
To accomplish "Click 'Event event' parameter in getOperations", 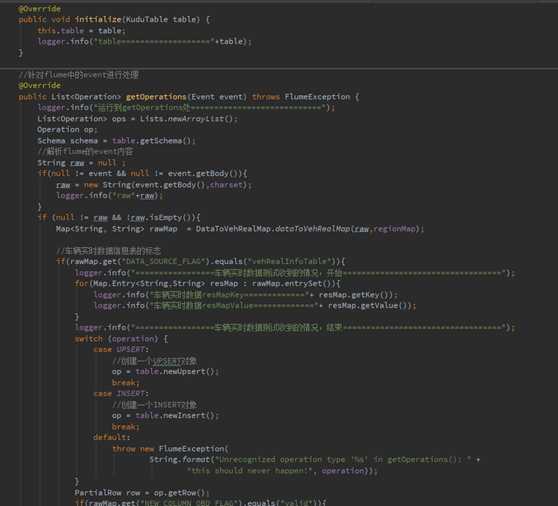I will point(218,97).
